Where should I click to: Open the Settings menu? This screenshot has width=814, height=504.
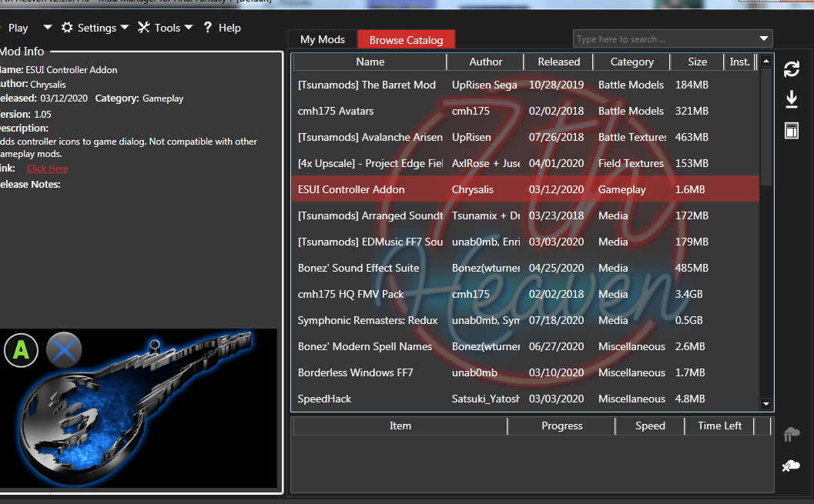95,28
